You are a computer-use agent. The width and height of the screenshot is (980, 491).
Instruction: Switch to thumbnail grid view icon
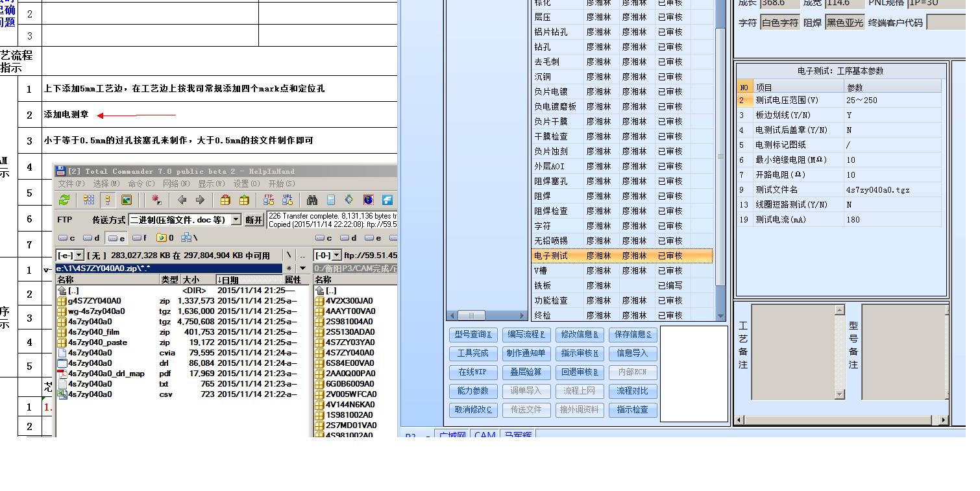[88, 200]
